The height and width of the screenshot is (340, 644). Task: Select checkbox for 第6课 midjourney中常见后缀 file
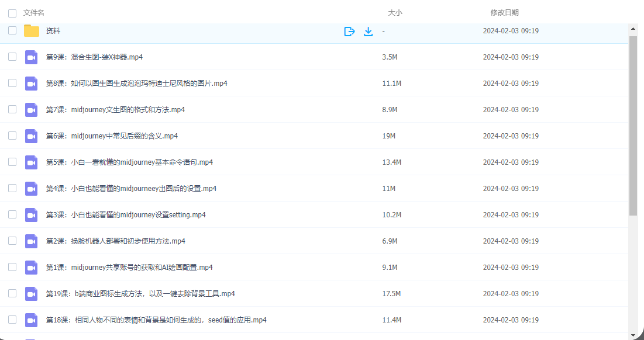pos(12,136)
